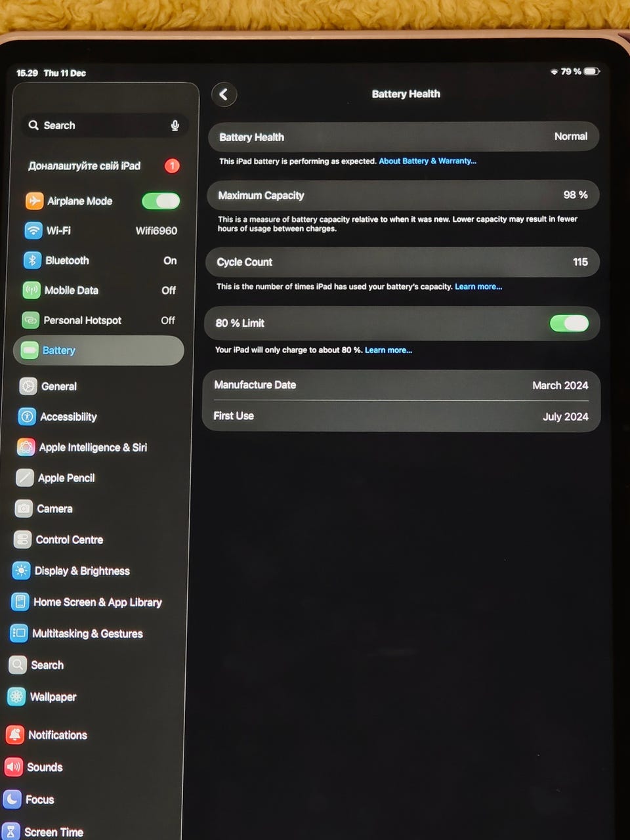This screenshot has height=840, width=630.
Task: Tap the Wi-Fi icon in sidebar
Action: click(33, 230)
